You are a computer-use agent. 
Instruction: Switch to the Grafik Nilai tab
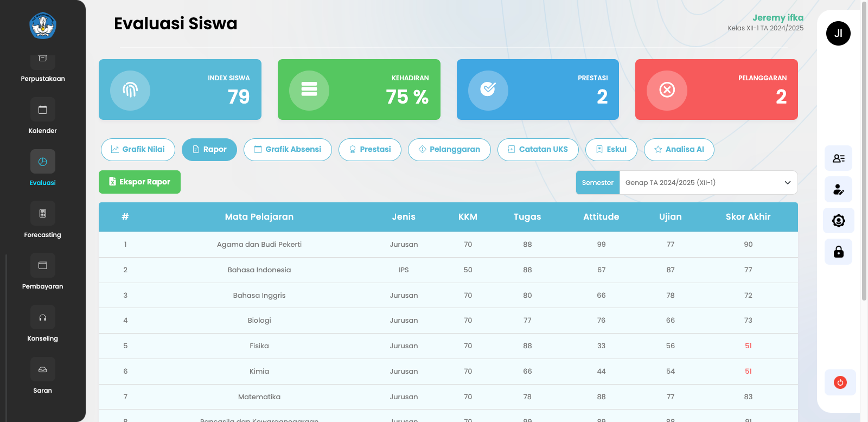138,150
